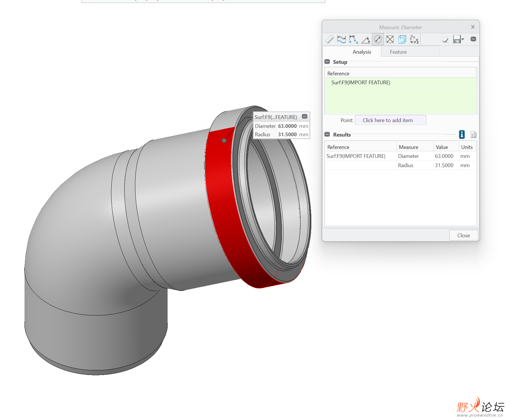
Task: Select the Area measure tool
Action: point(390,39)
